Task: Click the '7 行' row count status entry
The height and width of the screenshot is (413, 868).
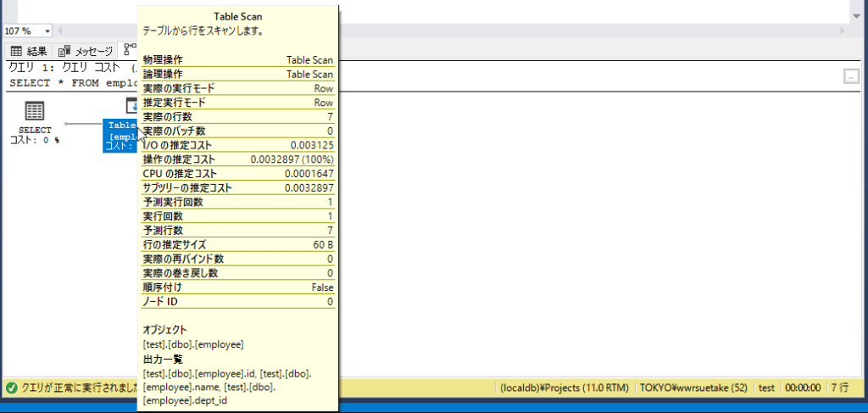Action: pos(838,388)
